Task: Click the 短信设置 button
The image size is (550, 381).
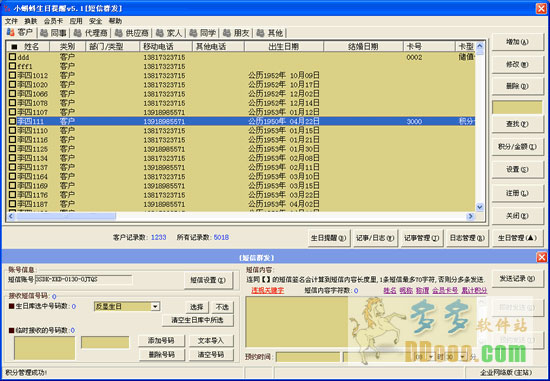Action: tap(208, 280)
